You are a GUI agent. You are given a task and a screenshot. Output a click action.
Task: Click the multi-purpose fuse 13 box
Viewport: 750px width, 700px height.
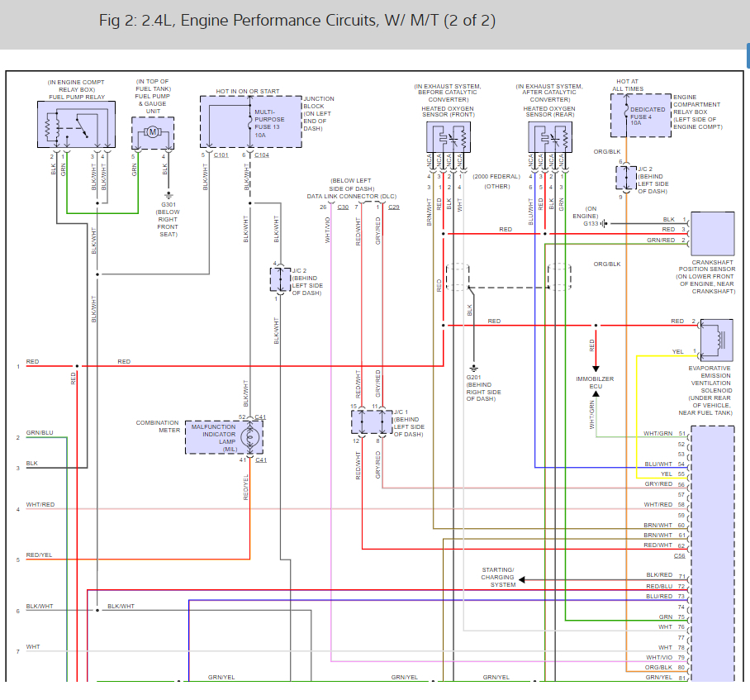click(x=249, y=121)
